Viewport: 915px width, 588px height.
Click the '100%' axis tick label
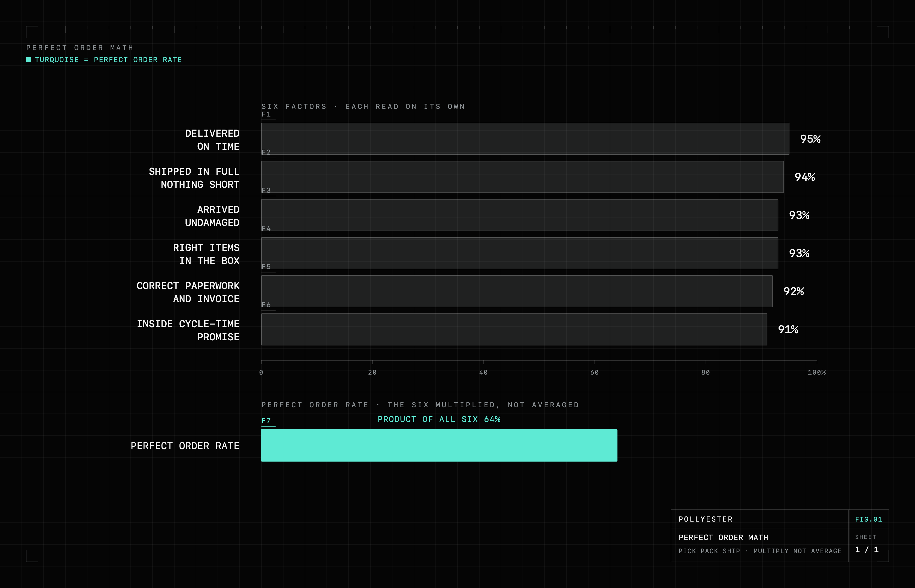[x=817, y=372]
